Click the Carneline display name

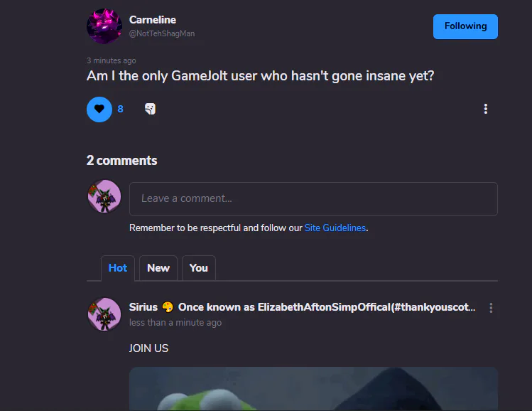152,20
